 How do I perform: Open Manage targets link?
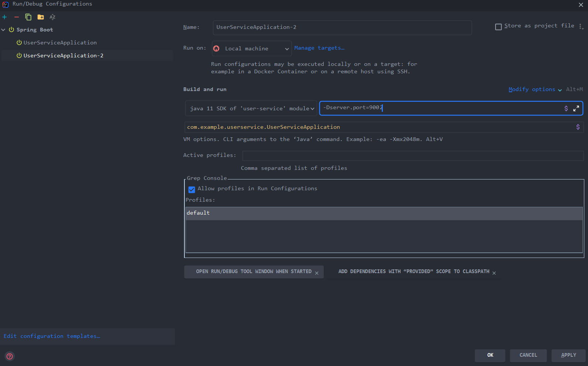(x=319, y=48)
